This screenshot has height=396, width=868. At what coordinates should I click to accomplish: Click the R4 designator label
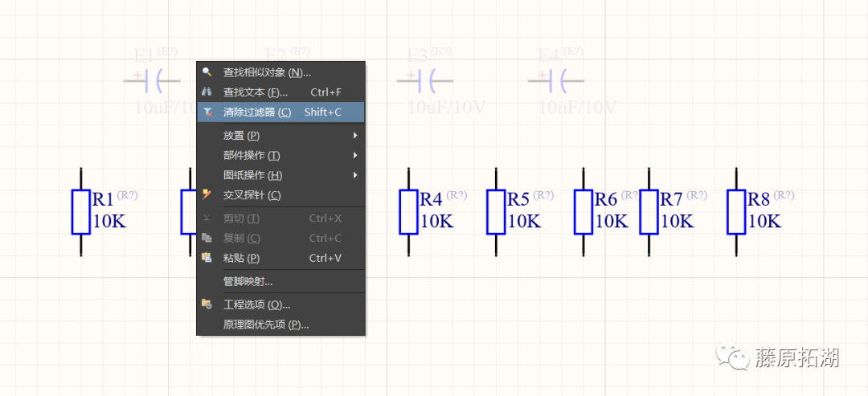pyautogui.click(x=431, y=199)
